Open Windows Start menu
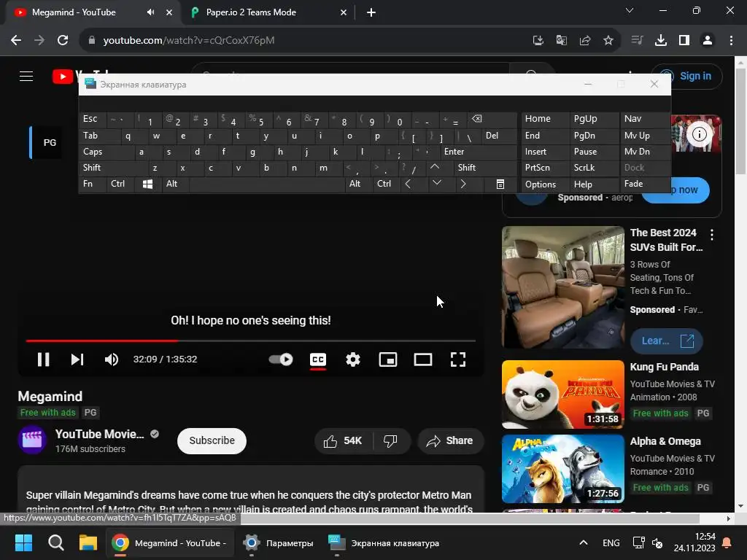 pyautogui.click(x=23, y=542)
